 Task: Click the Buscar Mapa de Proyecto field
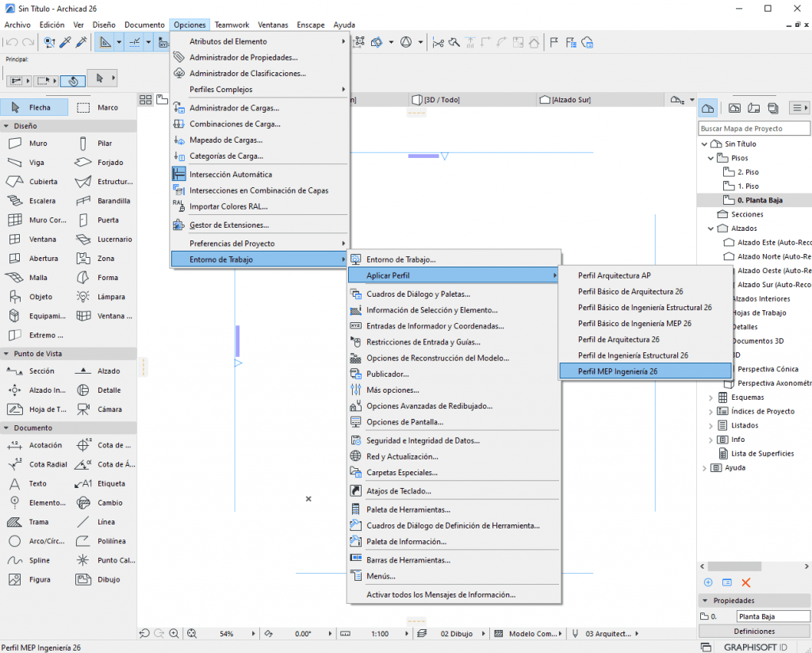(753, 129)
